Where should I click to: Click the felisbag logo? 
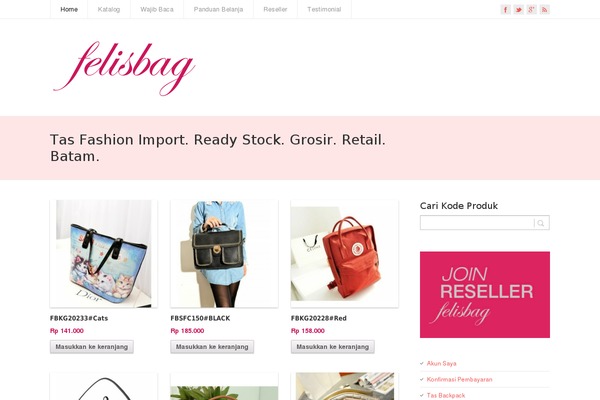click(124, 68)
